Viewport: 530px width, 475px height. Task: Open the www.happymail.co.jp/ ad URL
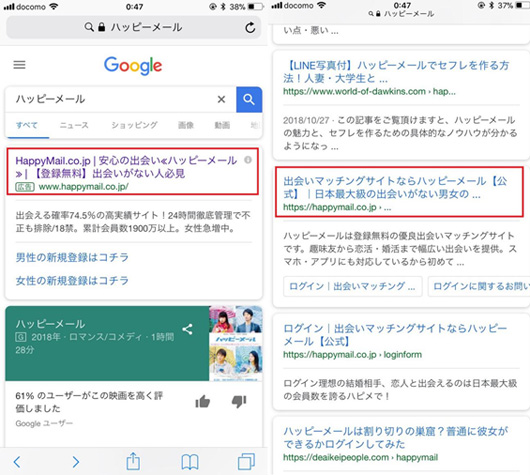(83, 187)
